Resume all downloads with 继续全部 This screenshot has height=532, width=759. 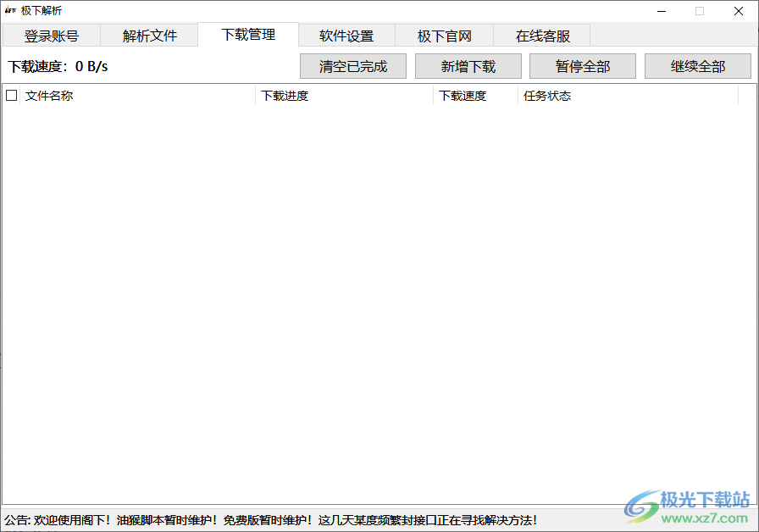point(697,66)
